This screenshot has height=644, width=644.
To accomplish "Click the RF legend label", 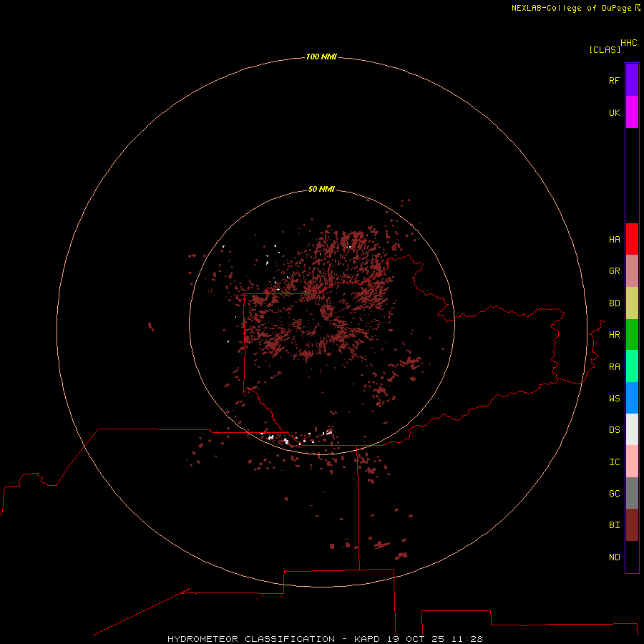I will (x=614, y=80).
